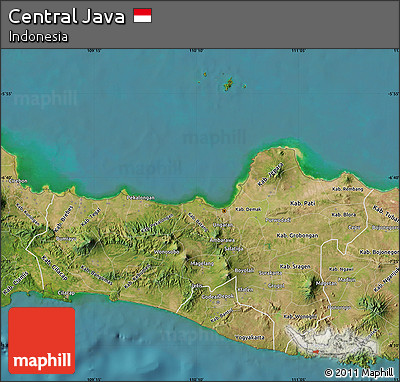Click the Indonesia subtitle

pos(38,36)
